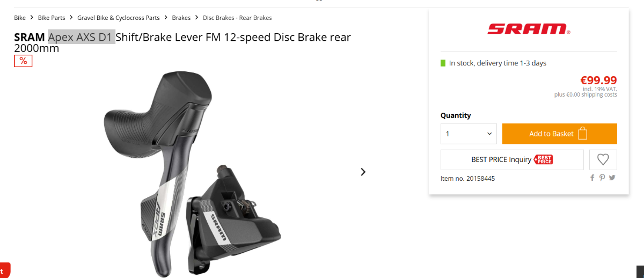Click the wishlist heart icon
The height and width of the screenshot is (278, 644).
(x=603, y=159)
